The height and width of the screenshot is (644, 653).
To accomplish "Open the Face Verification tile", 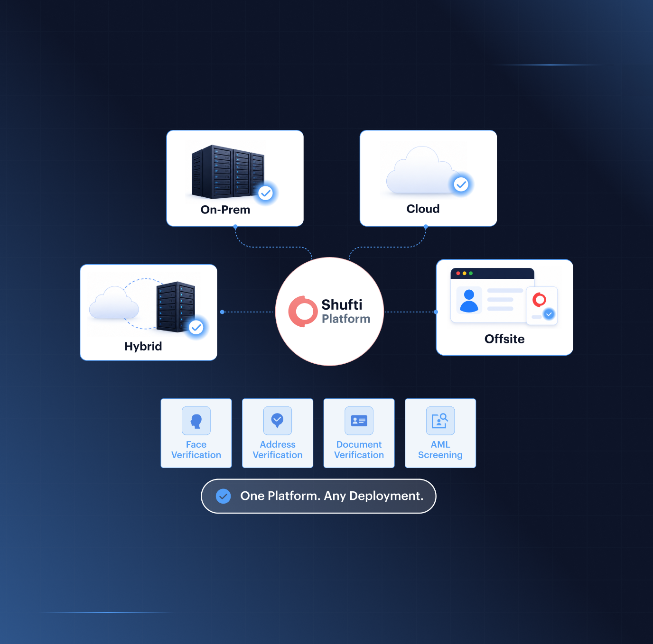I will click(196, 433).
